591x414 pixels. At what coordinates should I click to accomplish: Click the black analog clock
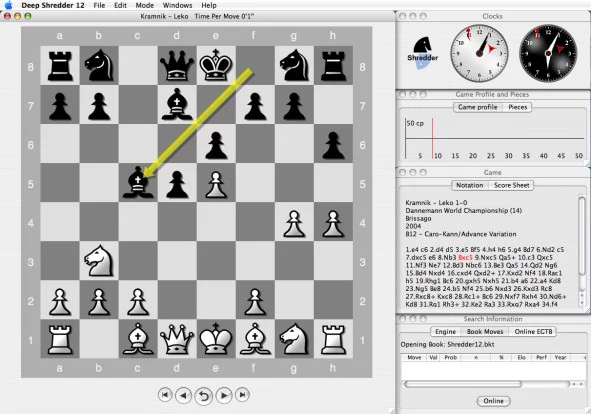click(548, 53)
